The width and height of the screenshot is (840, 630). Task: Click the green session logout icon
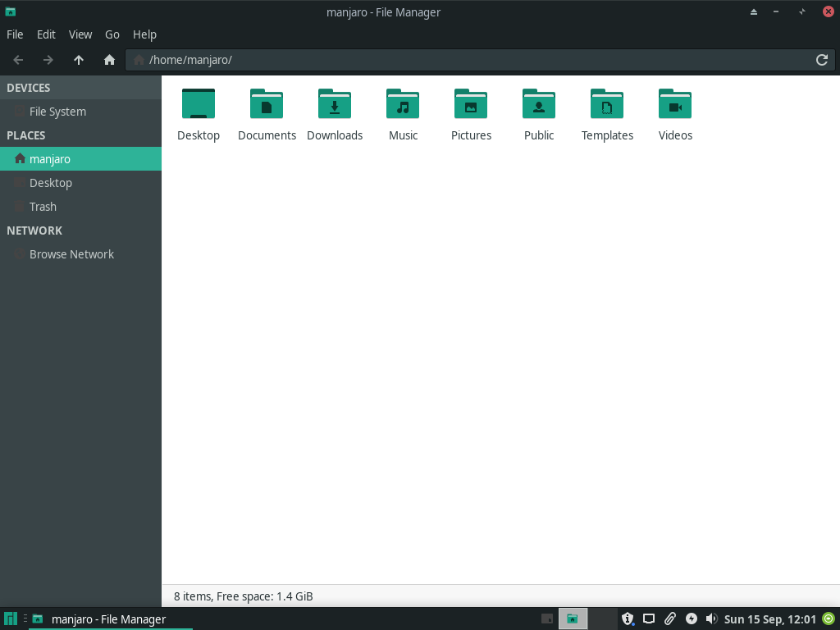829,619
